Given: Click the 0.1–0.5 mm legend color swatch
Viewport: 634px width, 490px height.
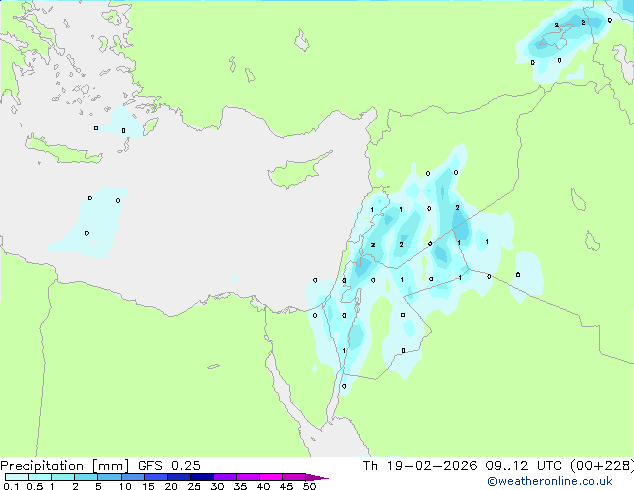Looking at the screenshot, I should point(17,477).
